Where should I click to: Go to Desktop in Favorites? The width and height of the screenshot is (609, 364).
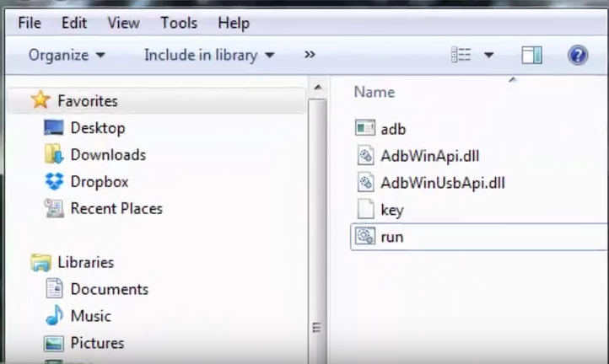click(98, 128)
